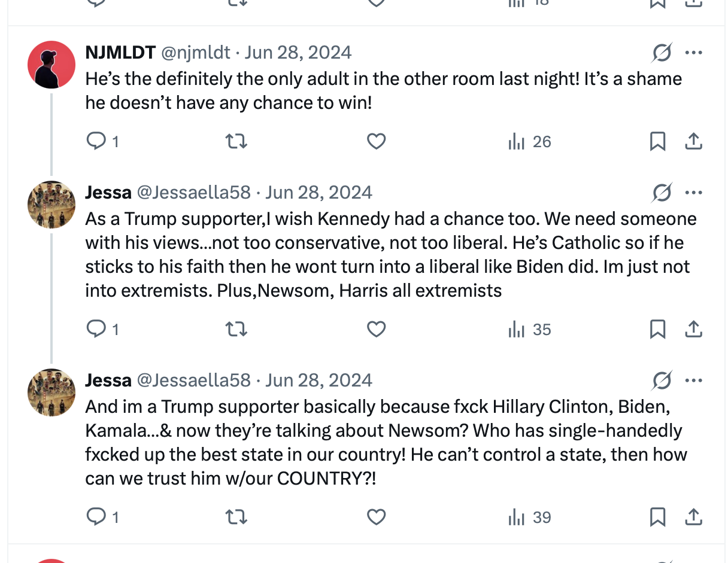The height and width of the screenshot is (563, 728).
Task: Share Jessa's tweet about Newsom
Action: tap(693, 518)
